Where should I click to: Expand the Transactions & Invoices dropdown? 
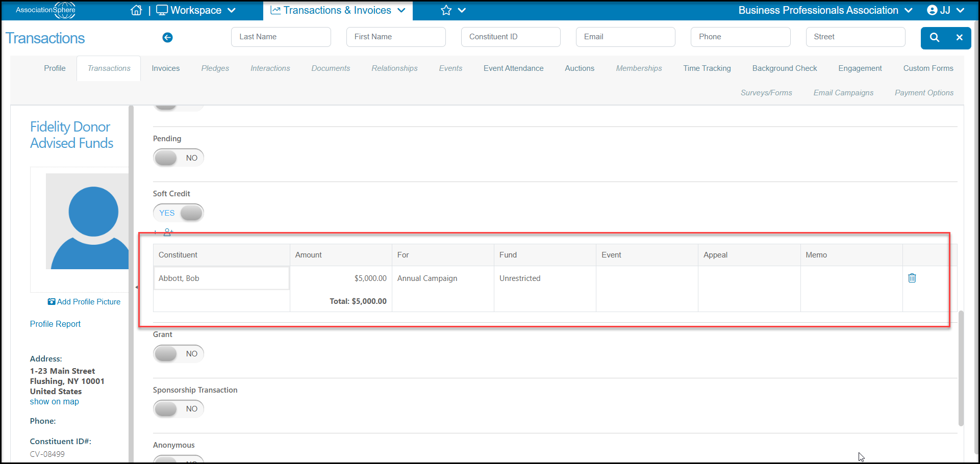point(401,10)
